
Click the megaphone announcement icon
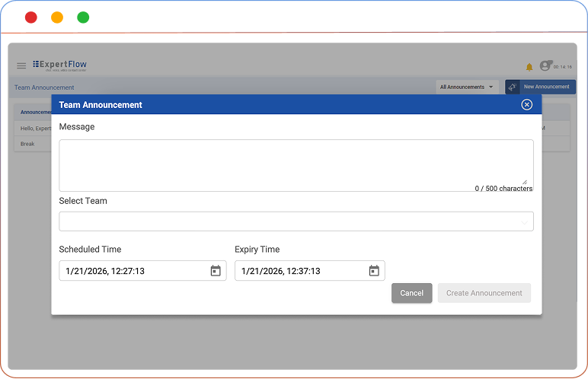(512, 87)
